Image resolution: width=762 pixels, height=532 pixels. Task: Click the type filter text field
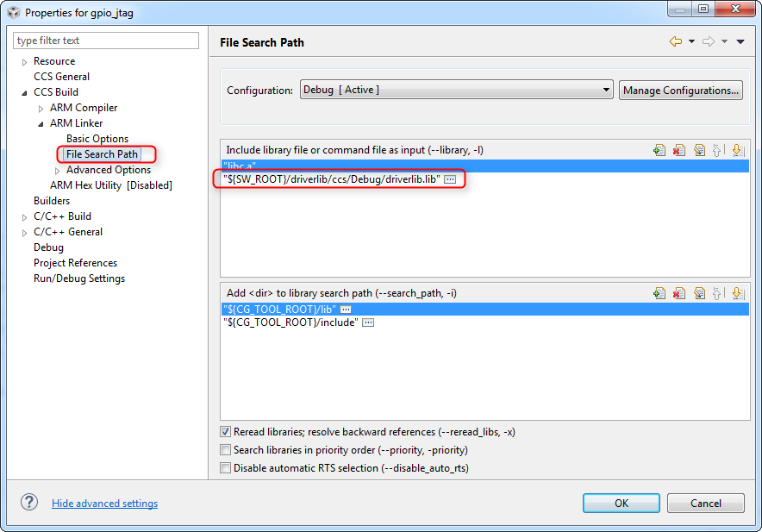tap(106, 41)
